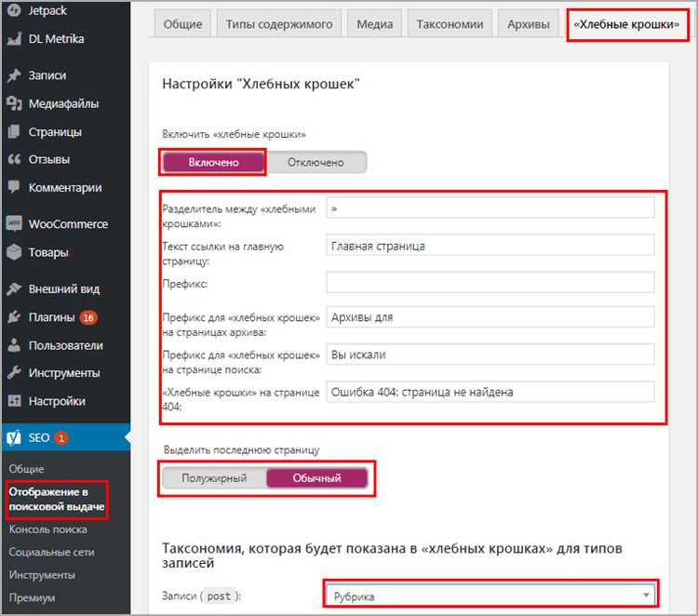The image size is (698, 616).
Task: Click the quote icon beside Отзывы
Action: coord(14,159)
